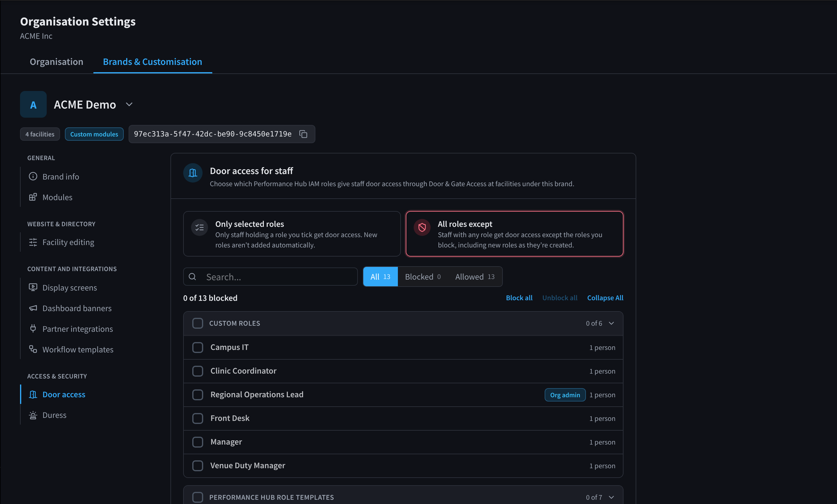The height and width of the screenshot is (504, 837).
Task: Click the 0 of 6 count text
Action: pos(594,323)
